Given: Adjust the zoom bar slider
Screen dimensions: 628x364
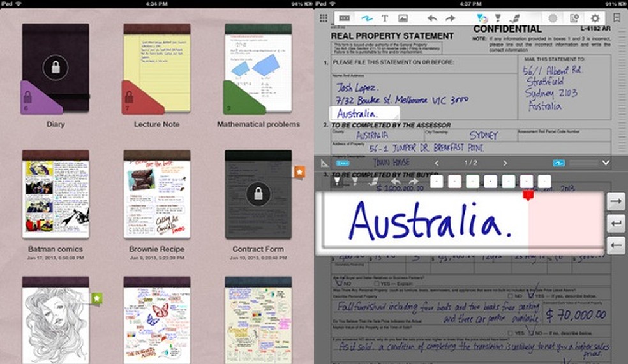Looking at the screenshot, I should pos(583,163).
